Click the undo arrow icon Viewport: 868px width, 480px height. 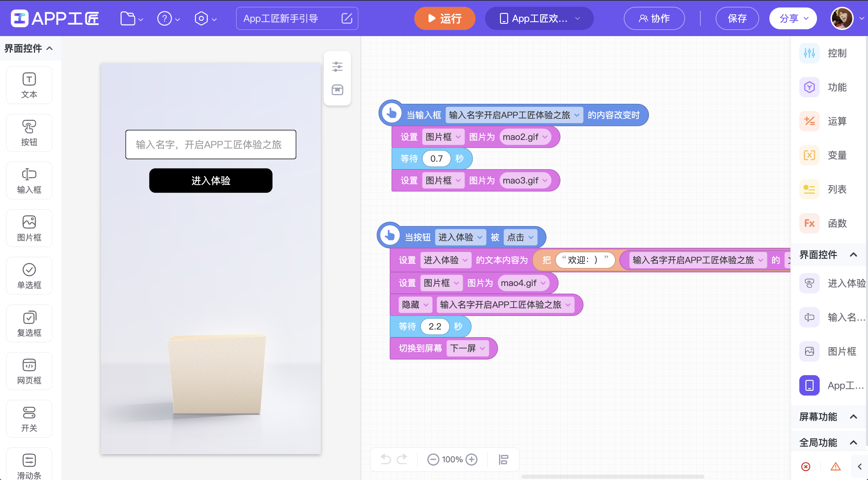tap(386, 460)
